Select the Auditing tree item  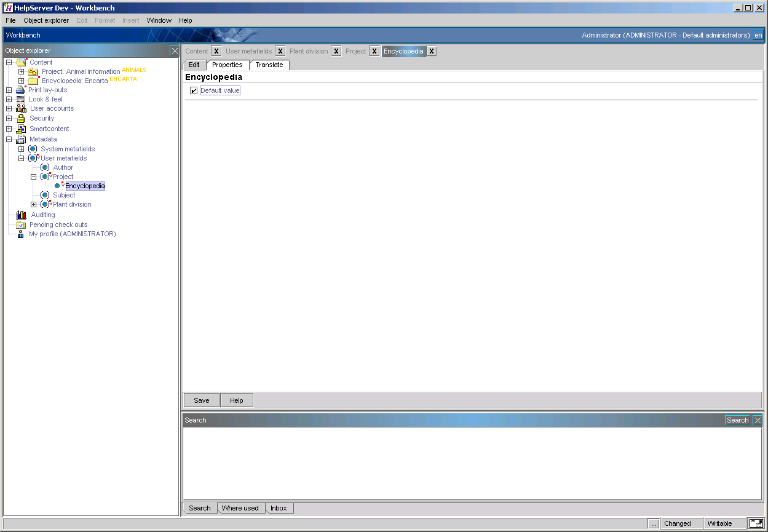[x=43, y=215]
